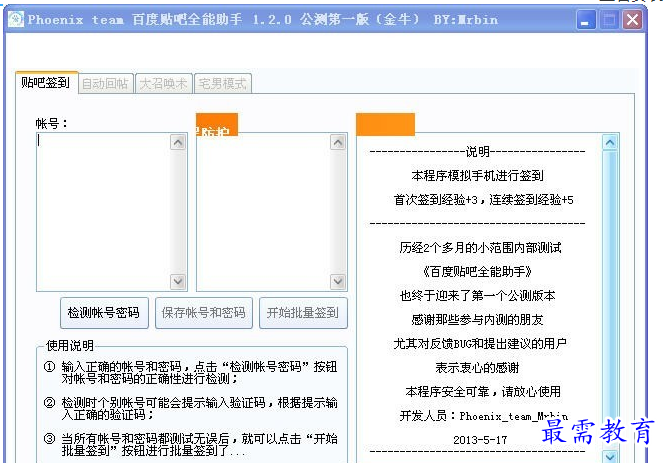Click text 本程序模拟手机进行签到
This screenshot has width=663, height=463.
point(477,175)
